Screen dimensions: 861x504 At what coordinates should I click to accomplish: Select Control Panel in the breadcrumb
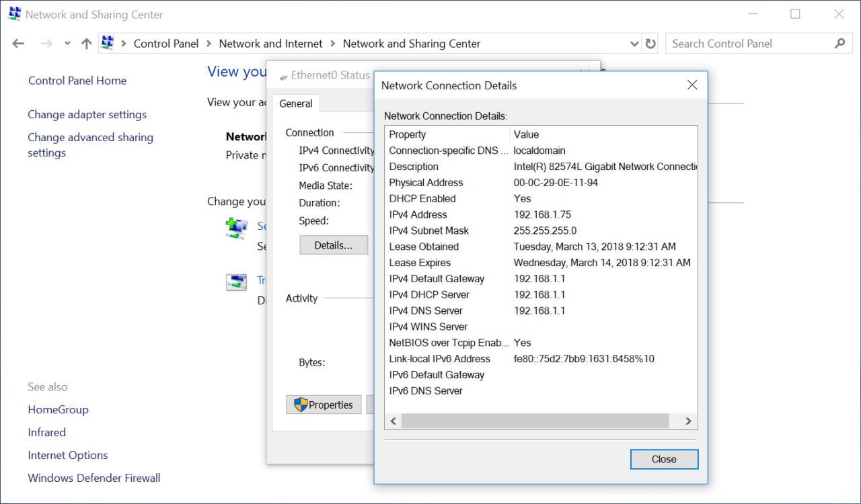pyautogui.click(x=166, y=44)
